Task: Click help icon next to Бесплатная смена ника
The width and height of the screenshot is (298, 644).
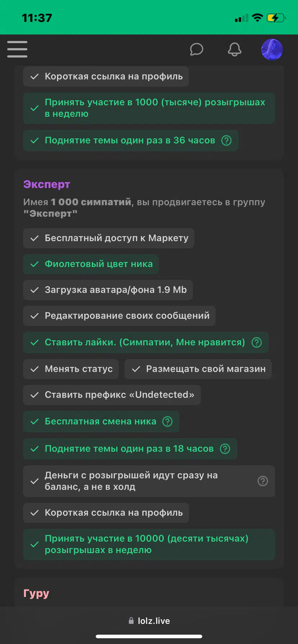Action: (167, 422)
